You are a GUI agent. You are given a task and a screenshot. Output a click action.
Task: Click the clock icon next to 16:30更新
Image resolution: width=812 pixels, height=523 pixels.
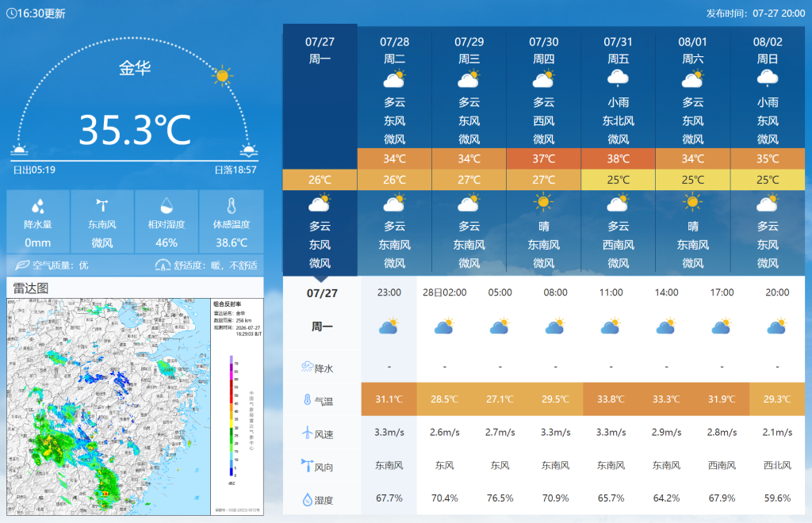(11, 13)
